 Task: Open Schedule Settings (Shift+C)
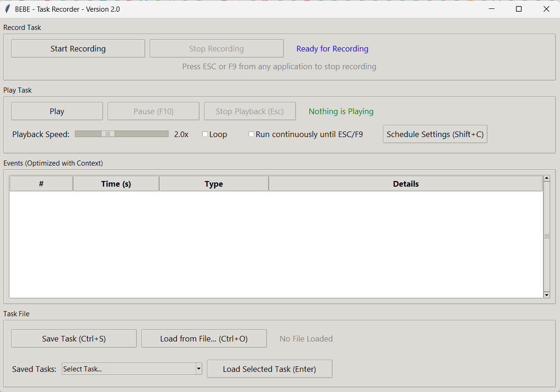[435, 134]
